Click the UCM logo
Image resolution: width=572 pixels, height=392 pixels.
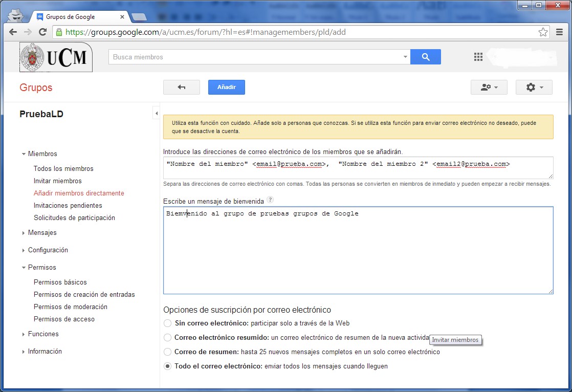click(x=56, y=57)
